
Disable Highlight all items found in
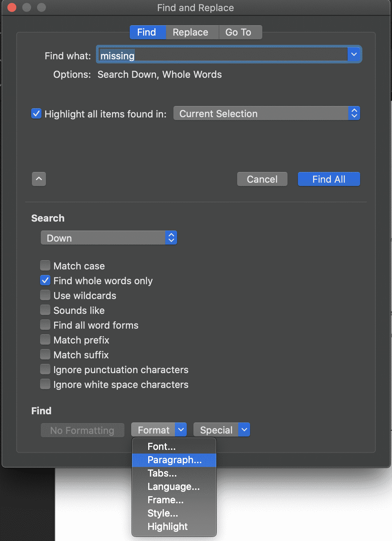click(x=36, y=114)
